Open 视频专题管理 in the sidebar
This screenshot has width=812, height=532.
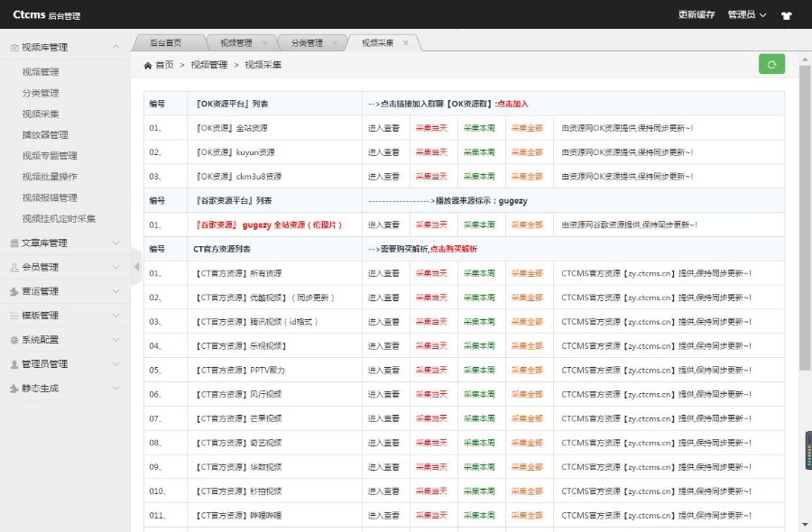[50, 156]
